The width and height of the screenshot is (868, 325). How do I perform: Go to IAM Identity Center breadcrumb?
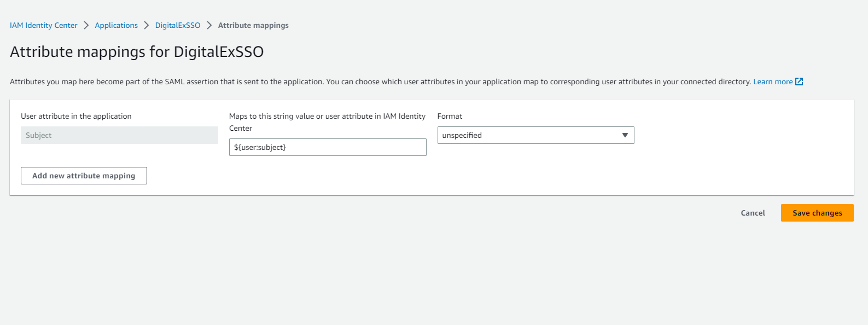point(44,25)
